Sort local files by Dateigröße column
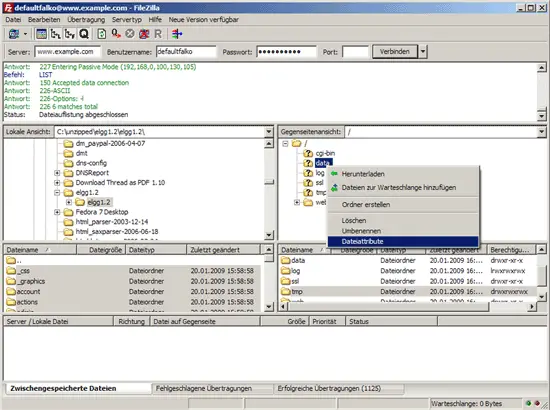The image size is (550, 410). [101, 250]
